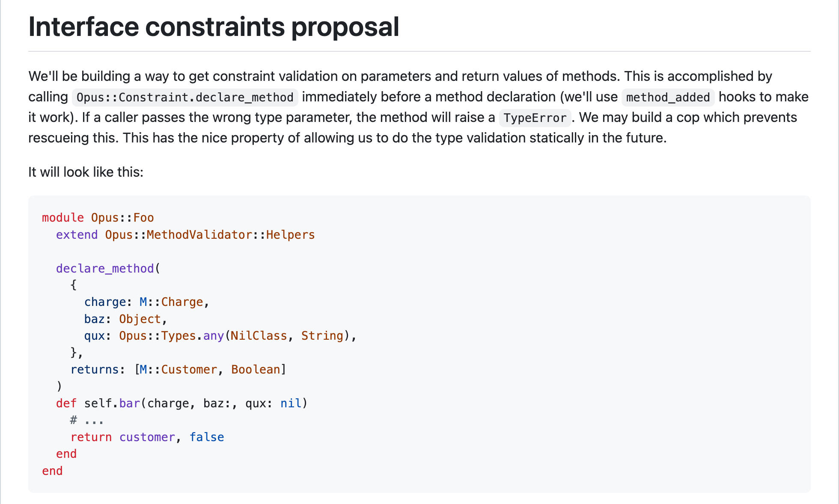Click the "Helpers" constant in the code
The height and width of the screenshot is (504, 839).
[x=290, y=235]
